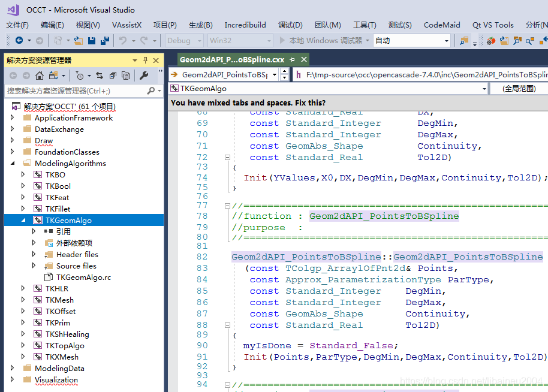The image size is (548, 392).
Task: Collapse all nodes in Solution Explorer
Action: tap(113, 76)
